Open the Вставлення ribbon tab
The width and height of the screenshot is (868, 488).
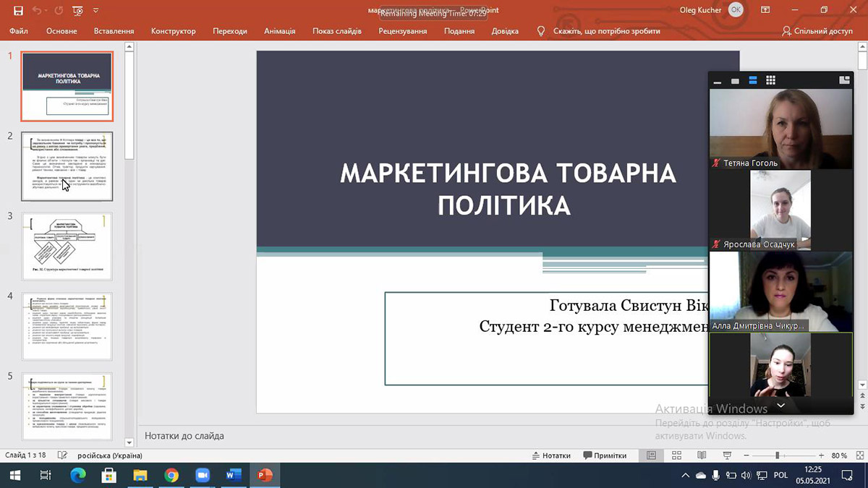tap(114, 31)
